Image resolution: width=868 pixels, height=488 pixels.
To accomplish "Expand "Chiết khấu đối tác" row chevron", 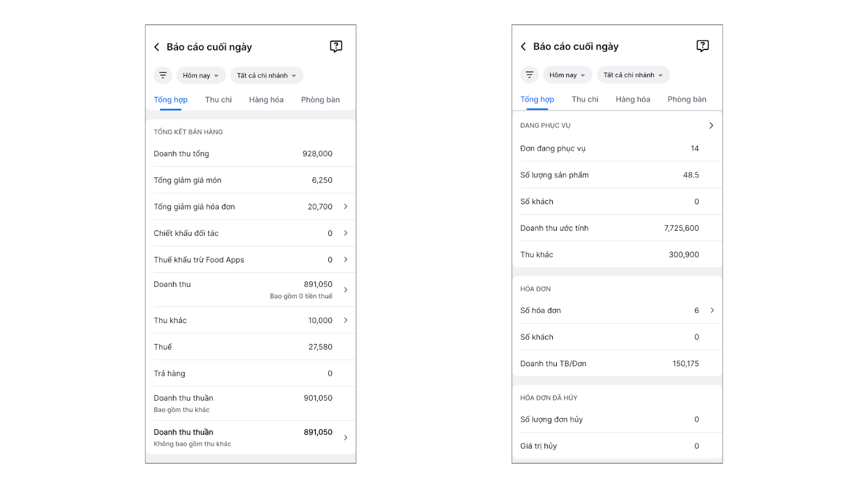I will pos(346,233).
